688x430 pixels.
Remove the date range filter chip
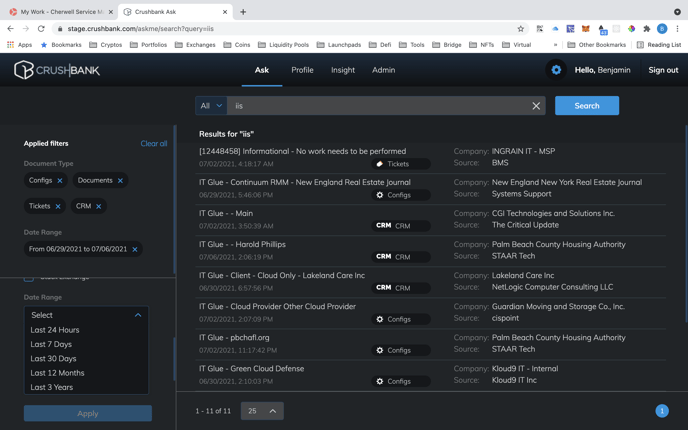[135, 249]
